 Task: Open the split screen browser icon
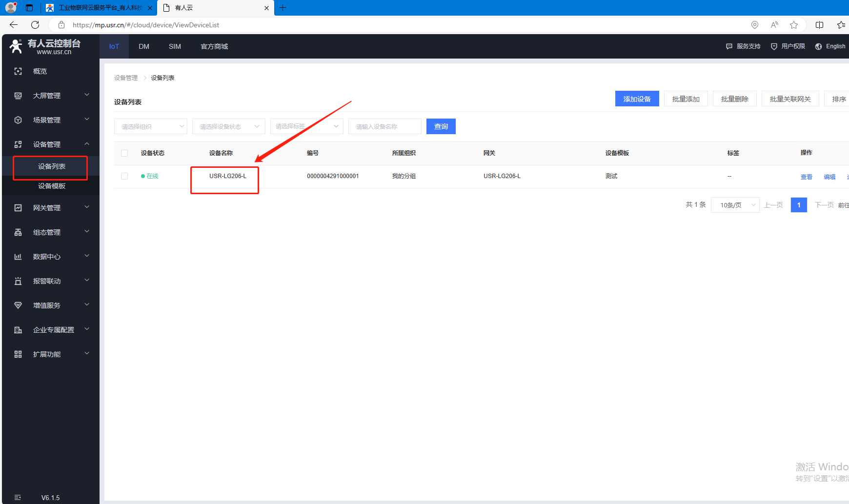819,25
